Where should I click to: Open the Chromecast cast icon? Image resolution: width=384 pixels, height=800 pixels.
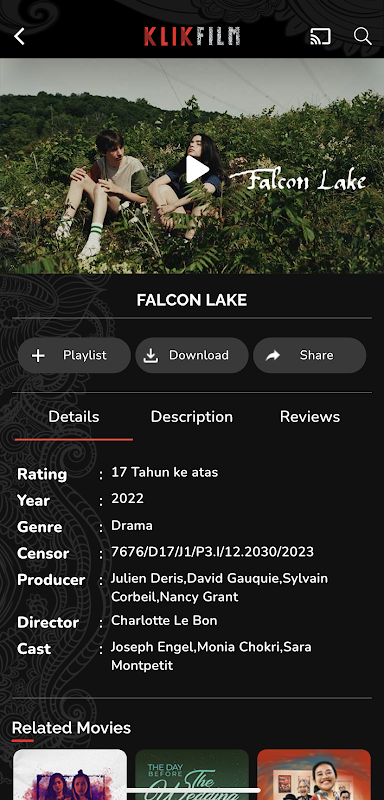pyautogui.click(x=320, y=36)
